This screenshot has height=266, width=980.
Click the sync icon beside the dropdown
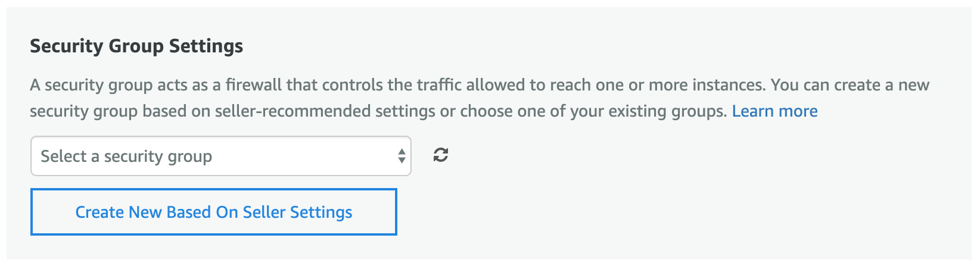pyautogui.click(x=440, y=155)
